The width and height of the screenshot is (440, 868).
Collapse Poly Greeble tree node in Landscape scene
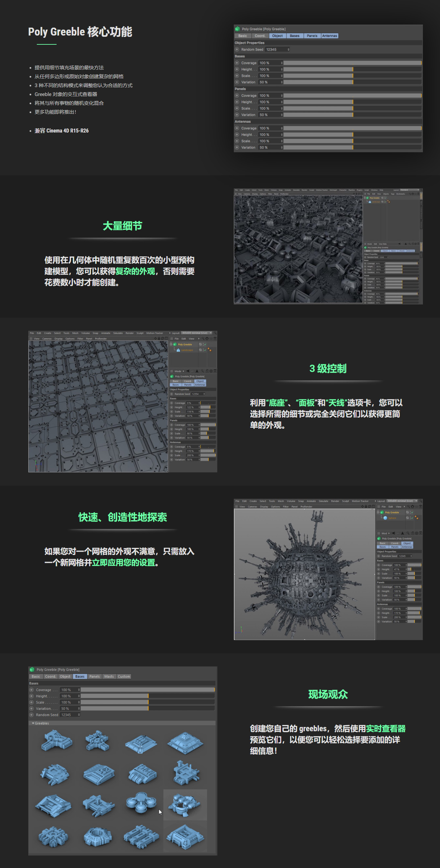click(171, 344)
